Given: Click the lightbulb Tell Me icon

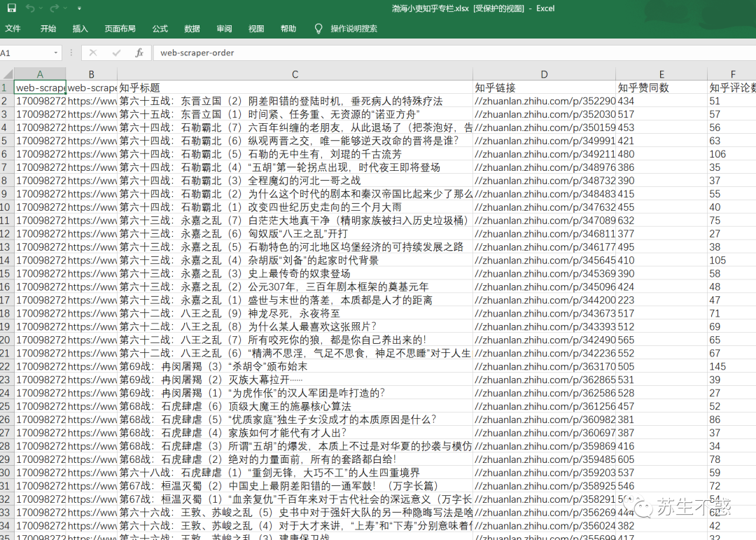Looking at the screenshot, I should click(318, 29).
